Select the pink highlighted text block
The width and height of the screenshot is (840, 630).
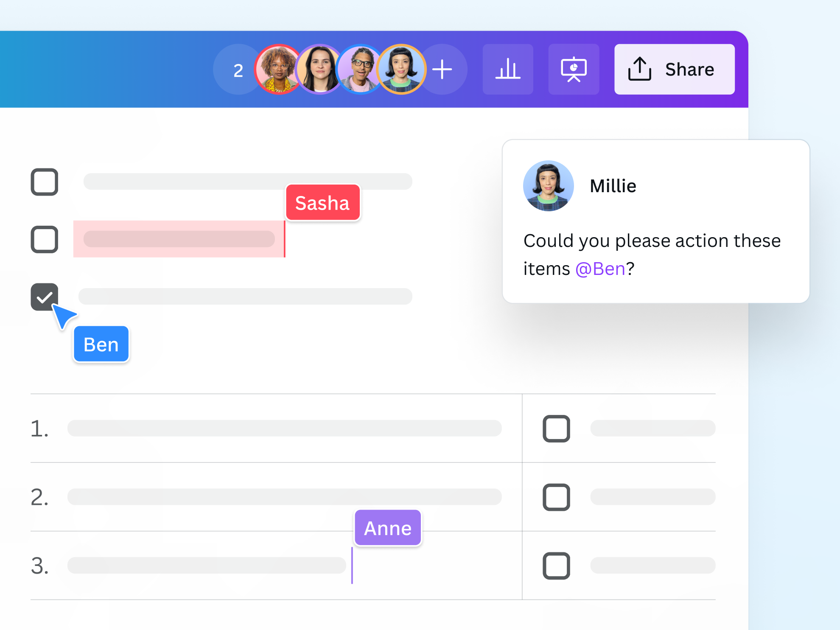point(178,239)
